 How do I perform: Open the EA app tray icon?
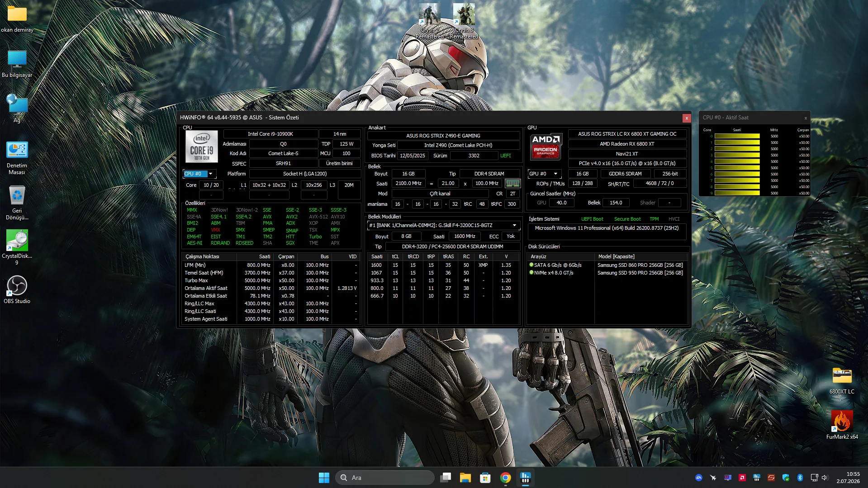(699, 478)
